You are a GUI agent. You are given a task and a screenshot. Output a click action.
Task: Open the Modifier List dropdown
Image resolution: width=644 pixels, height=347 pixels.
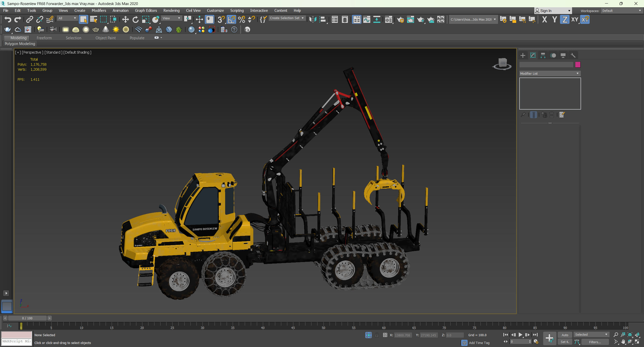point(550,73)
